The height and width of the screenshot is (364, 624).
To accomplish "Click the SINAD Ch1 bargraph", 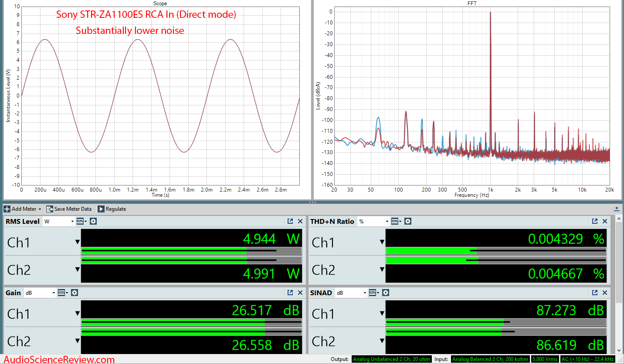I will (496, 322).
